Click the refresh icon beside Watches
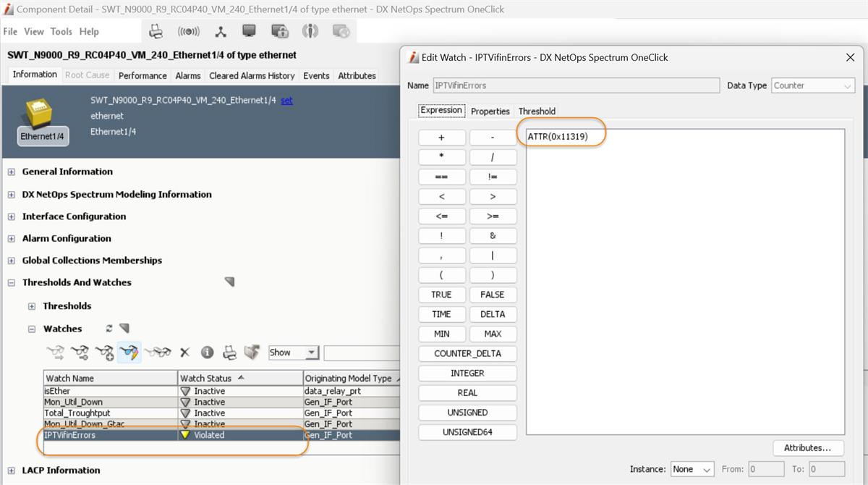This screenshot has width=868, height=485. tap(109, 329)
